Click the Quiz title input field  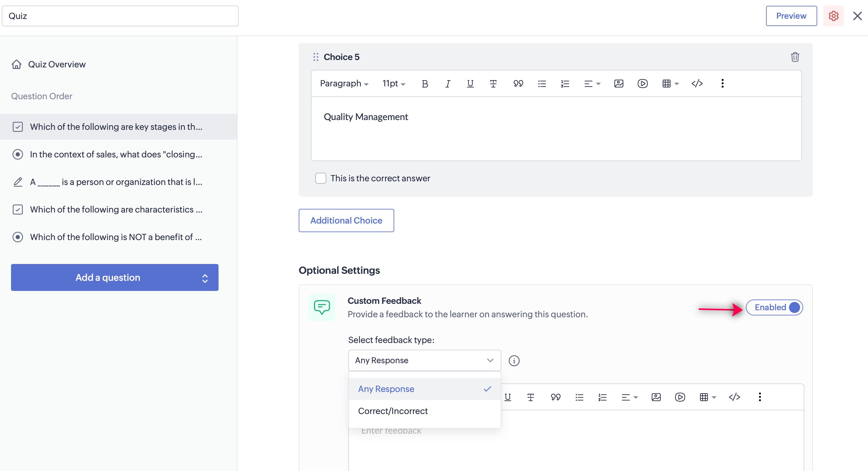click(120, 16)
